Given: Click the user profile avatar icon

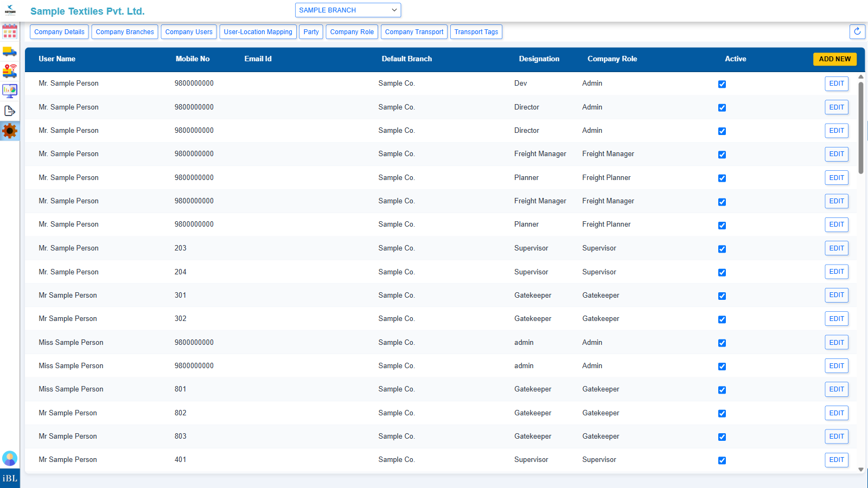Looking at the screenshot, I should 10,458.
